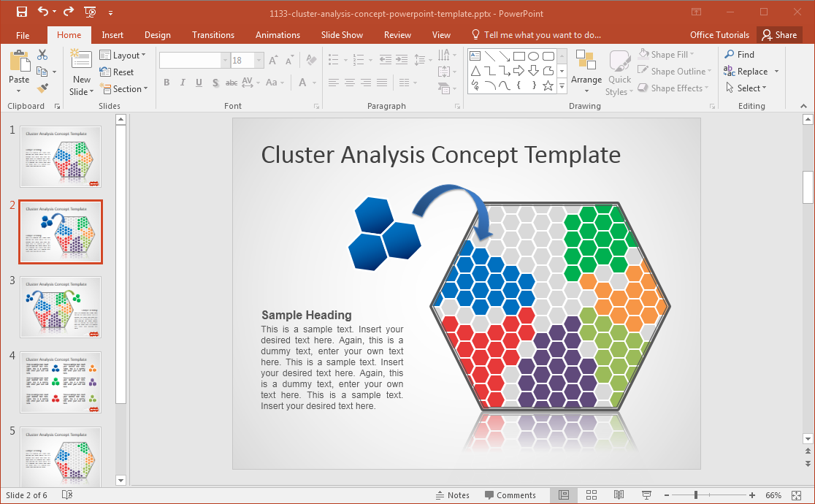Click Reset in Slides group
This screenshot has width=815, height=504.
pyautogui.click(x=117, y=72)
